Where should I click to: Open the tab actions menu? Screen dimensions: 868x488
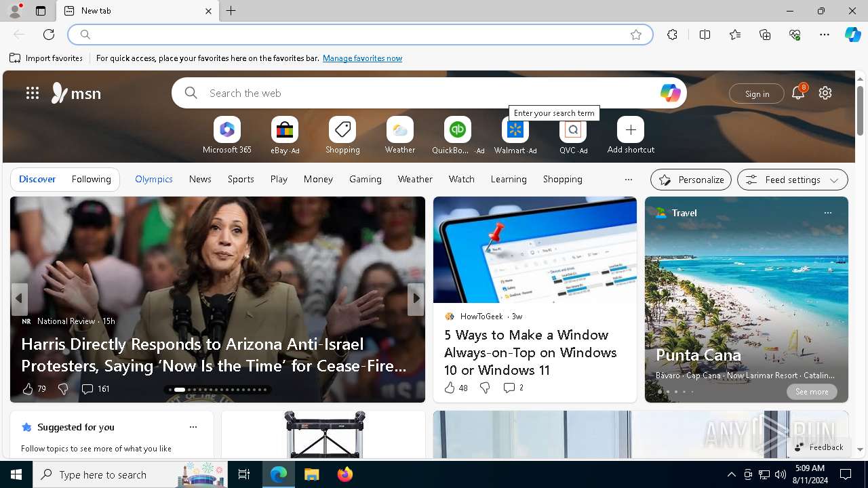(x=41, y=11)
